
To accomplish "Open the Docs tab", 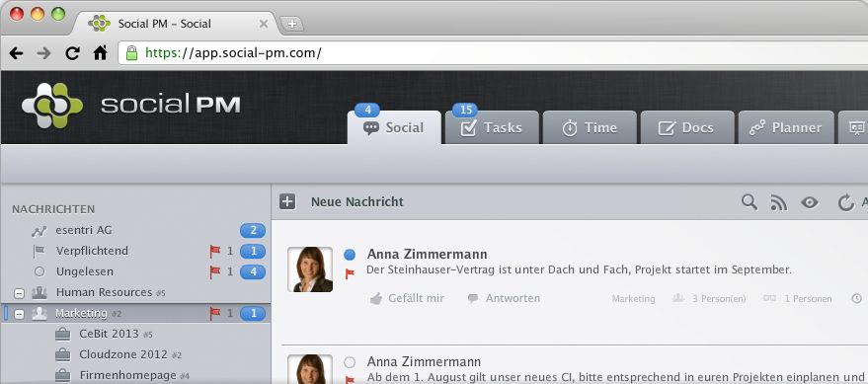I will [x=687, y=127].
